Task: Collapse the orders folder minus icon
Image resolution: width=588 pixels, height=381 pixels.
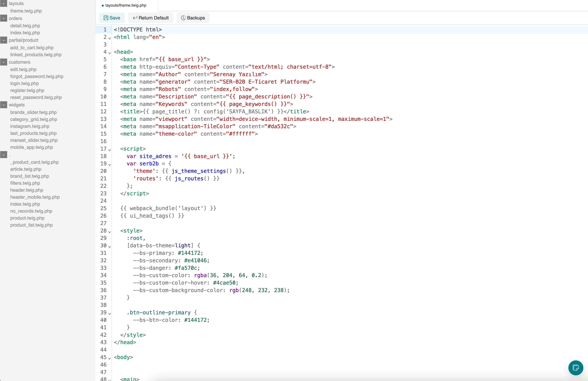Action: (3, 18)
